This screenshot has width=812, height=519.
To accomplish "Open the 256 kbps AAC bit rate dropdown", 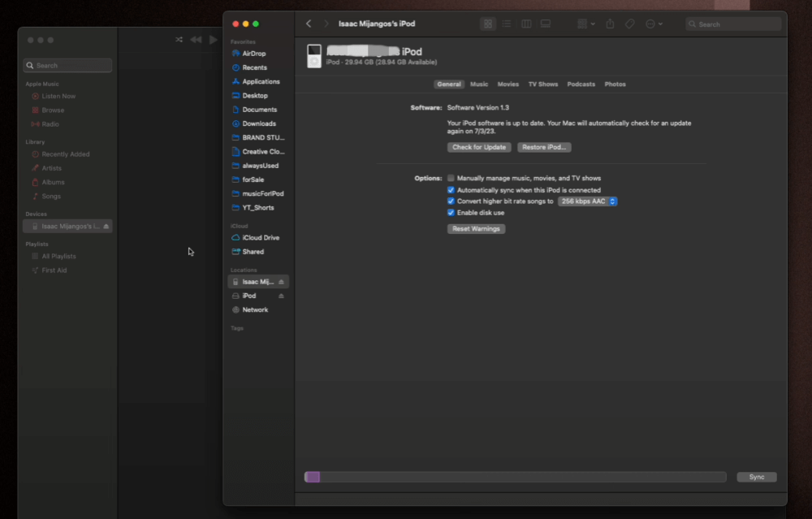I will [x=587, y=201].
